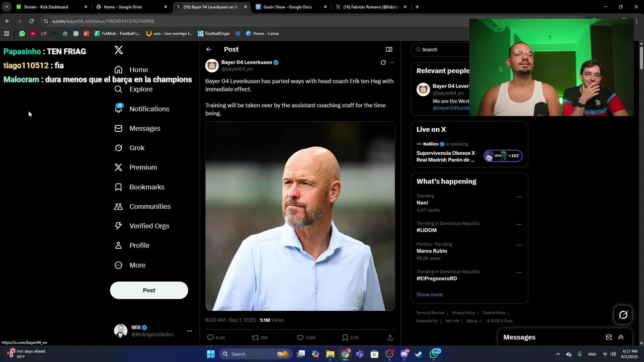
Task: Go to Home in X sidebar
Action: click(x=131, y=70)
